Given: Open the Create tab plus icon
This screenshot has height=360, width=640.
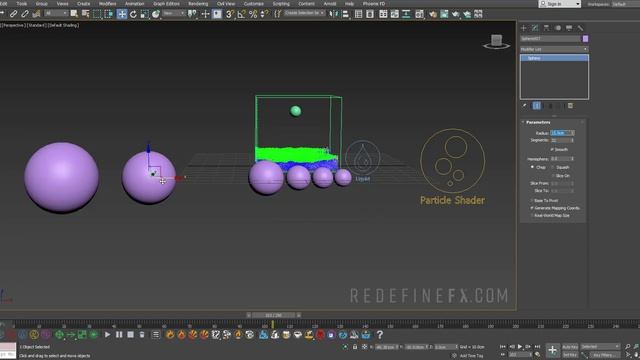Looking at the screenshot, I should 524,28.
